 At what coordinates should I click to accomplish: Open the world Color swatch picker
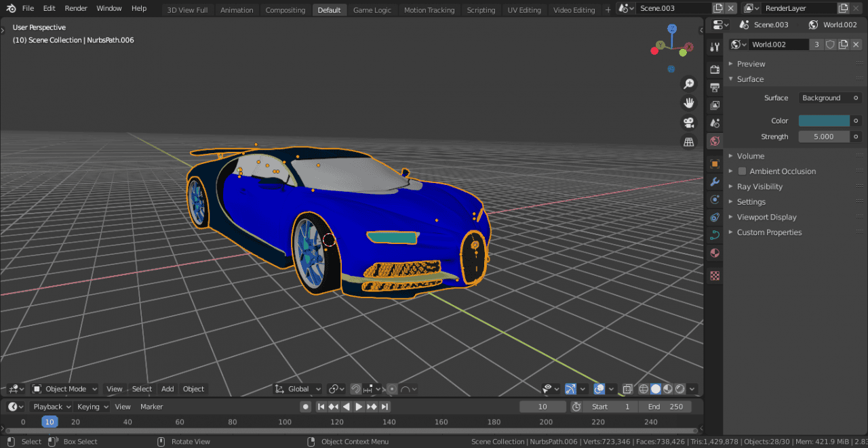coord(823,120)
